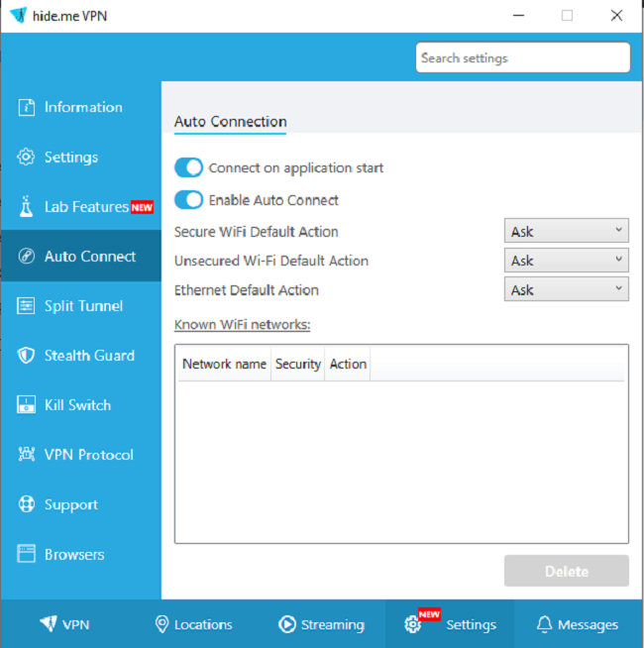The height and width of the screenshot is (648, 644).
Task: Click the hide.me VPN title bar logo
Action: click(19, 15)
